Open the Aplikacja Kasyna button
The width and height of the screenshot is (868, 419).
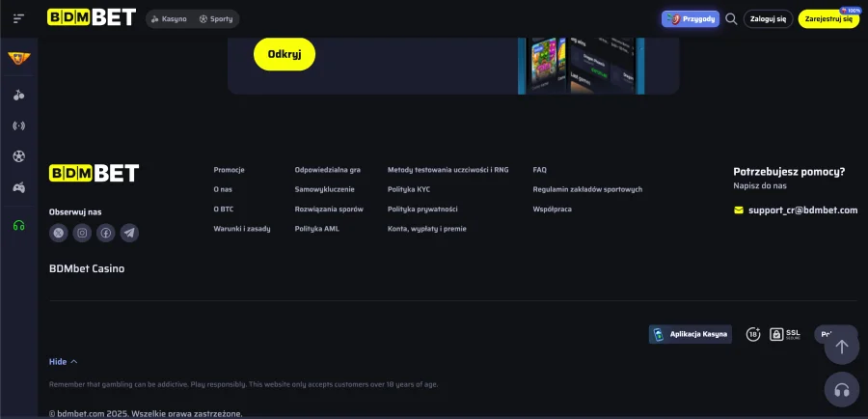point(691,334)
